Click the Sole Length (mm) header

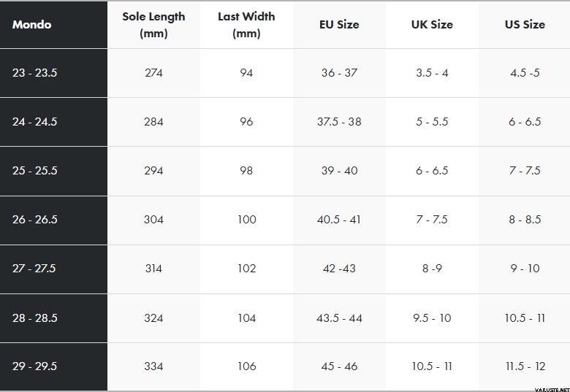(x=153, y=25)
